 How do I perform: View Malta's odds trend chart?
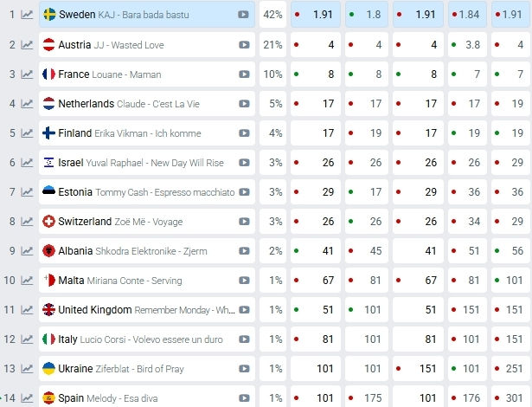coord(27,281)
